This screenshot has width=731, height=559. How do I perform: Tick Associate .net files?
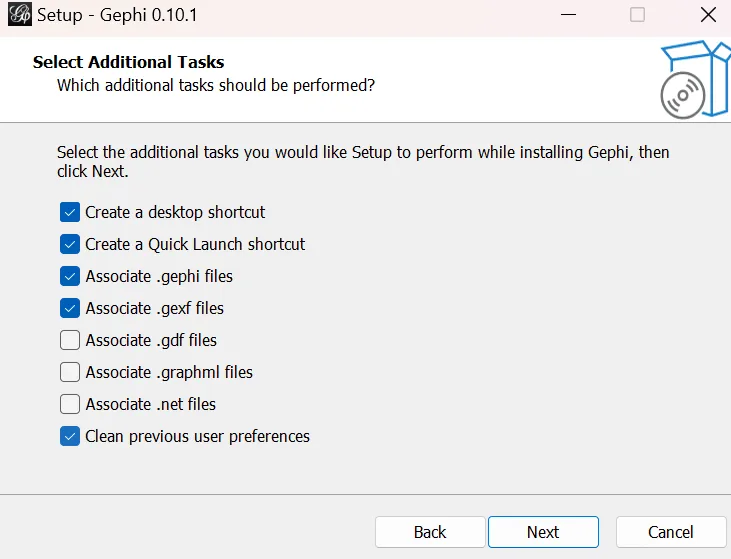click(70, 404)
